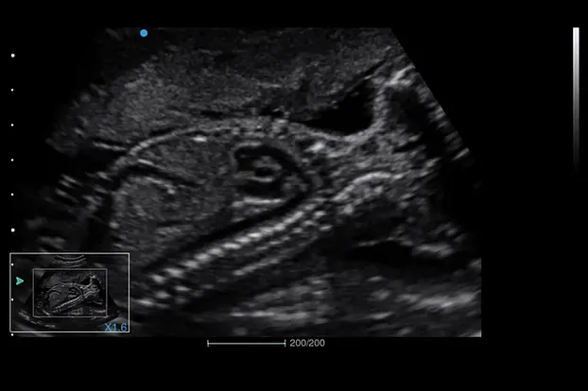588x391 pixels.
Task: Click the top-left corner of overview frame
Action: tap(10, 254)
